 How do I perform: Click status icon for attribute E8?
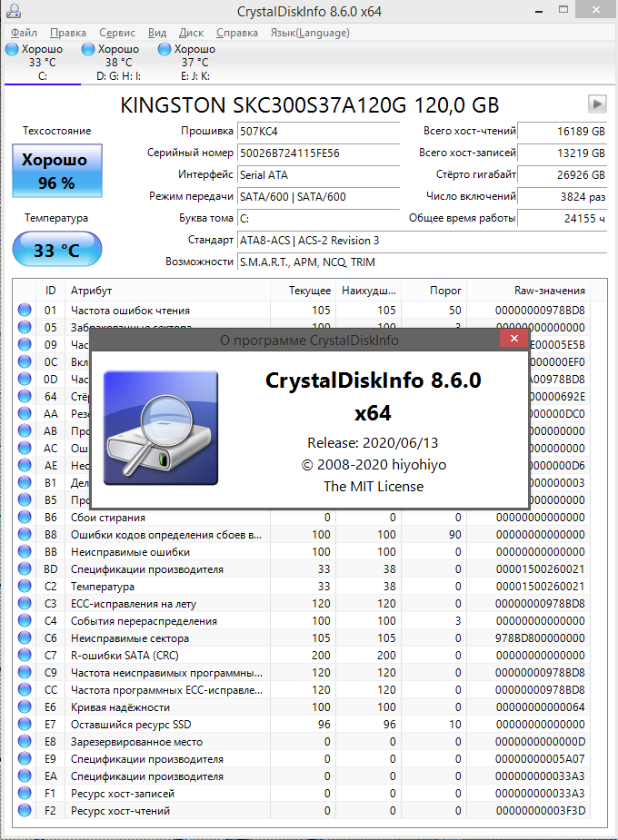[x=25, y=741]
